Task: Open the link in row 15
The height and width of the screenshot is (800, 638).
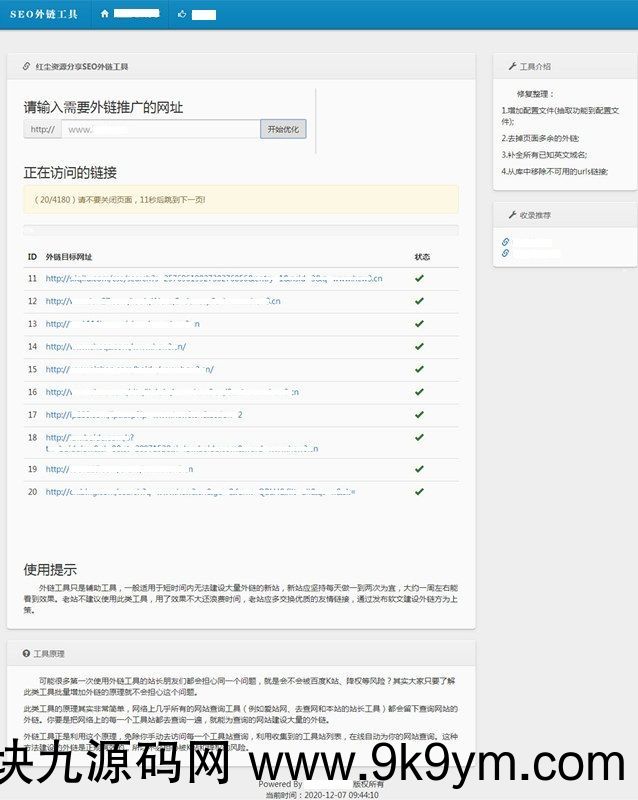Action: point(130,369)
